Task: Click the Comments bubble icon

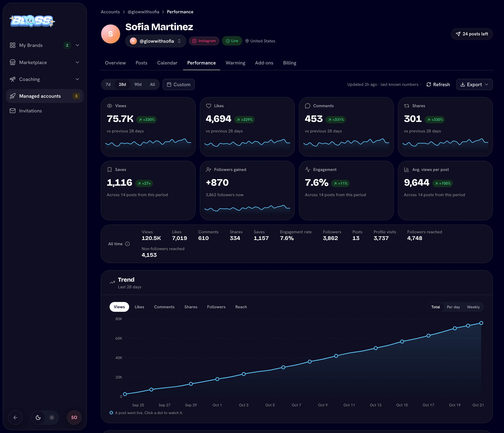Action: (x=307, y=106)
